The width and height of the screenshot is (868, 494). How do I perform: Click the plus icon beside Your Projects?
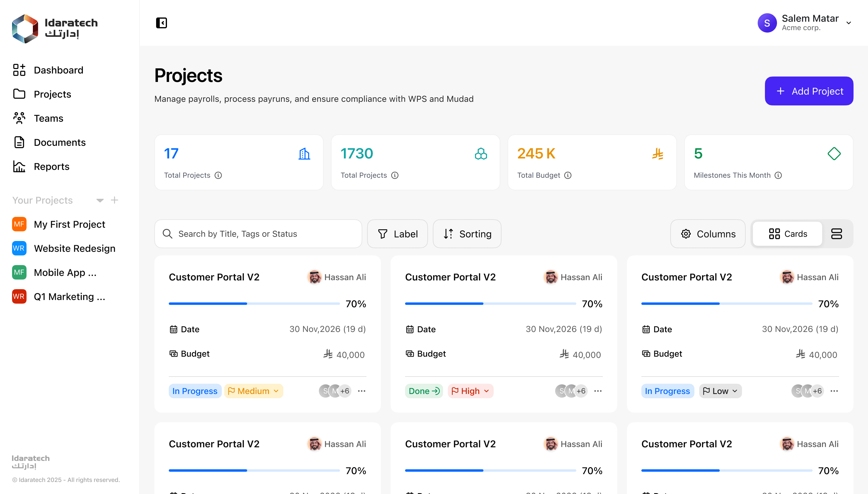click(x=115, y=200)
